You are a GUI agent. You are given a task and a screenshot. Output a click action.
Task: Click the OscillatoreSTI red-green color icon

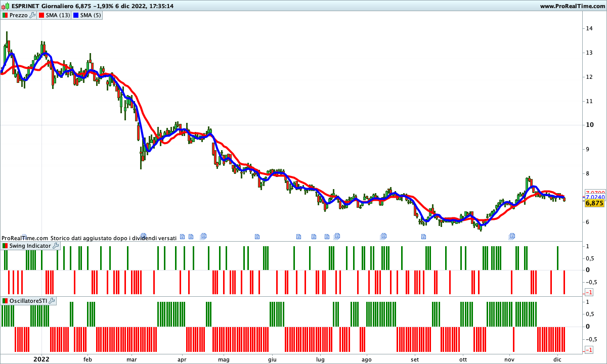click(x=5, y=301)
